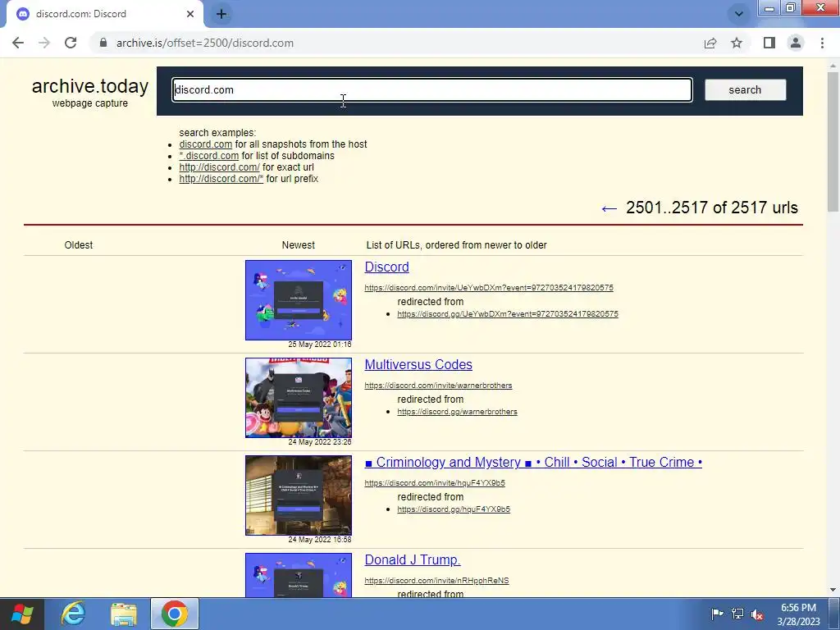Bookmark this page with the star icon
This screenshot has height=630, width=840.
(737, 43)
